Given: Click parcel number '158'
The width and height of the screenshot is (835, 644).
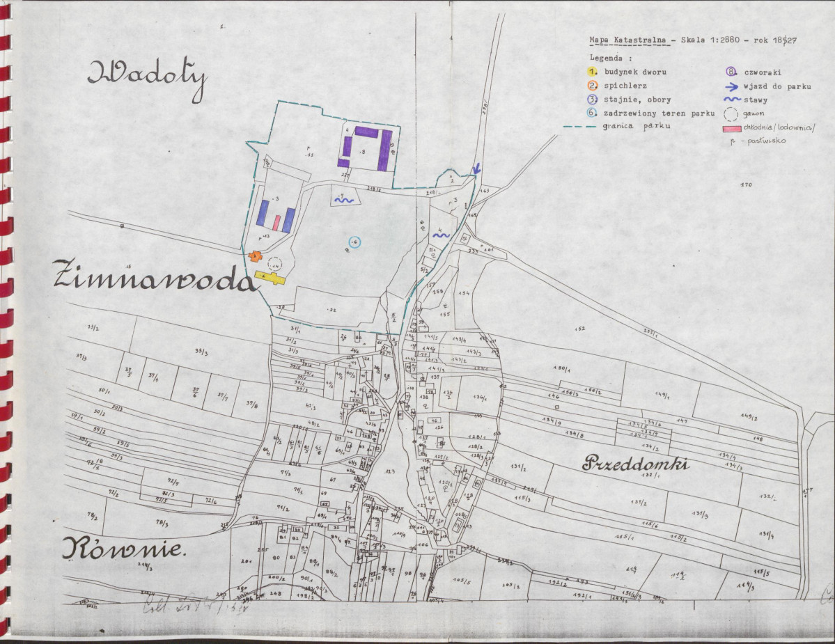Looking at the screenshot, I should tap(438, 292).
